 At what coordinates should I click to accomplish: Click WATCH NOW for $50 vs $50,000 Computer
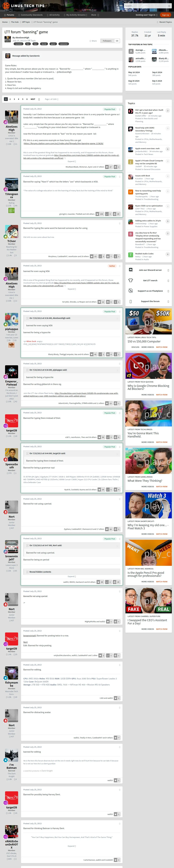click(162, 347)
